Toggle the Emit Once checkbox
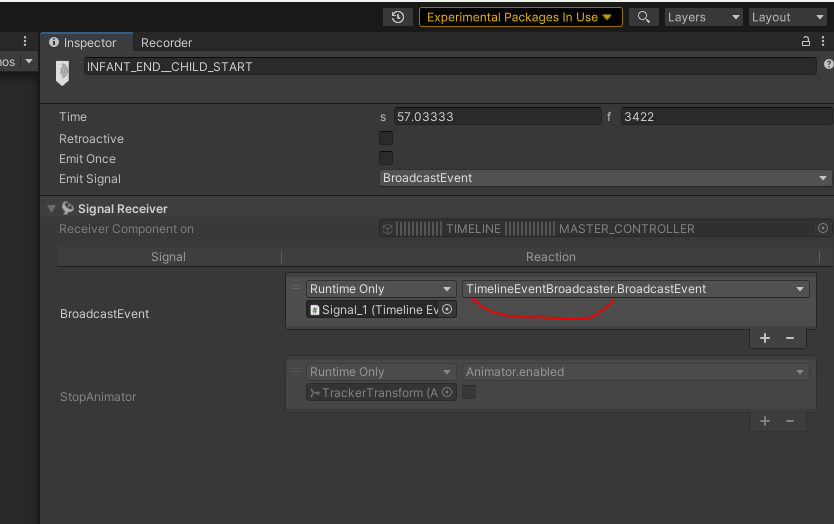 pos(386,158)
